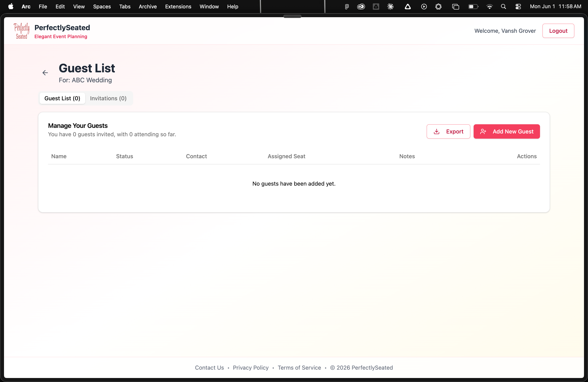Click Add New Guest button

507,131
